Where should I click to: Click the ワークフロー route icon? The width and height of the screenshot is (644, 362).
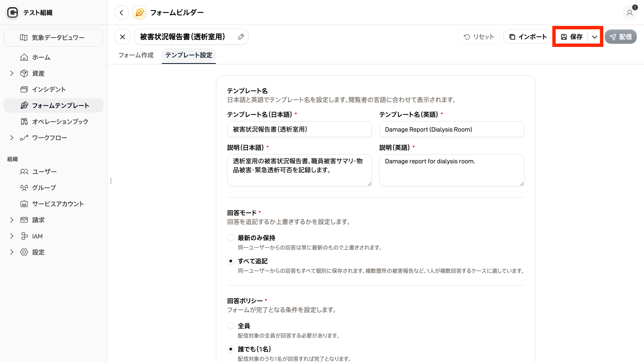click(x=24, y=138)
